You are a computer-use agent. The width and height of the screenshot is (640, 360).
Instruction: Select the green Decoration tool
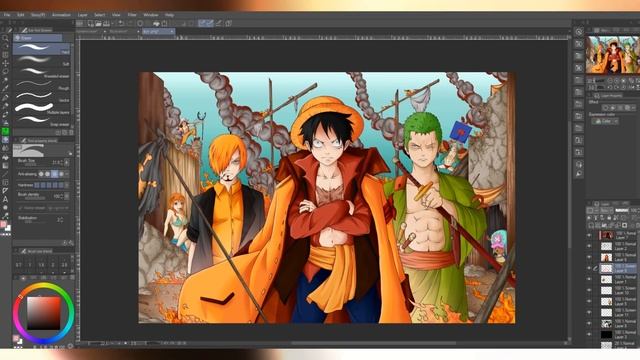[x=5, y=131]
